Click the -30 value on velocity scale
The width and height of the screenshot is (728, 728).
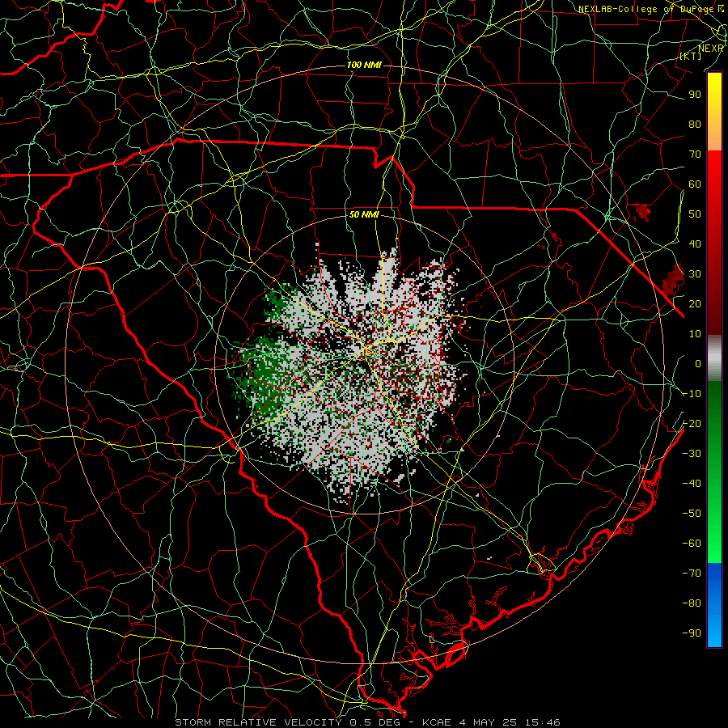(692, 454)
